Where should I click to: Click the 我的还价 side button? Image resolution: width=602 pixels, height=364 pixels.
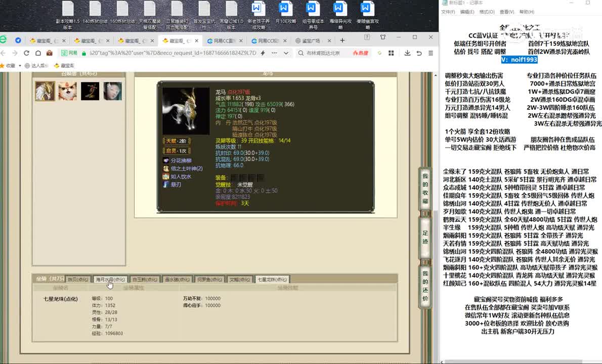[425, 286]
